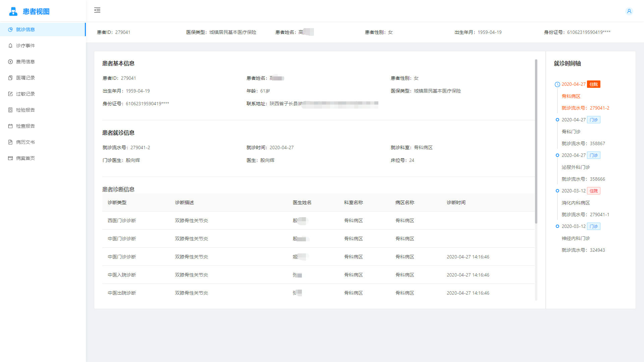Click 年龄：61岁 field
This screenshot has width=644, height=362.
point(258,91)
